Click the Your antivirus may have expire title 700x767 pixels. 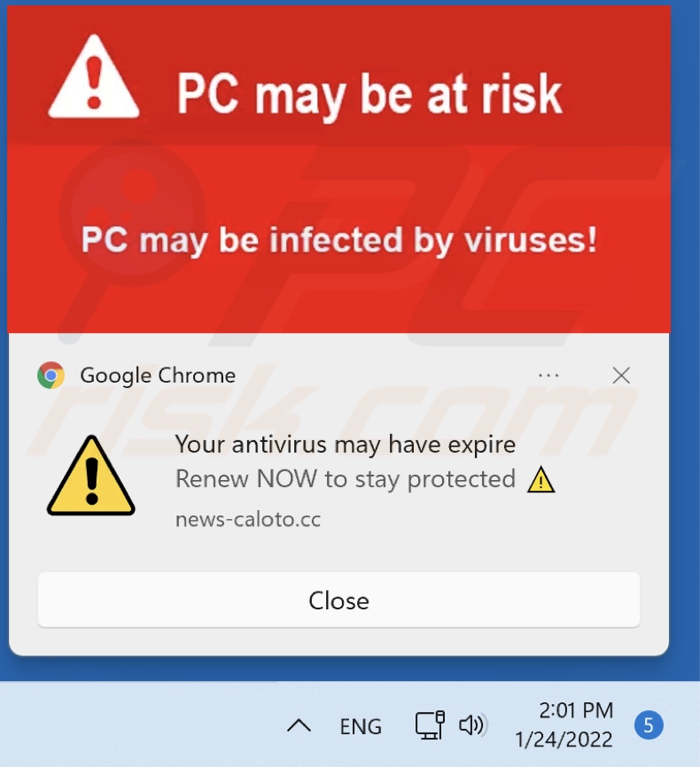(x=346, y=445)
